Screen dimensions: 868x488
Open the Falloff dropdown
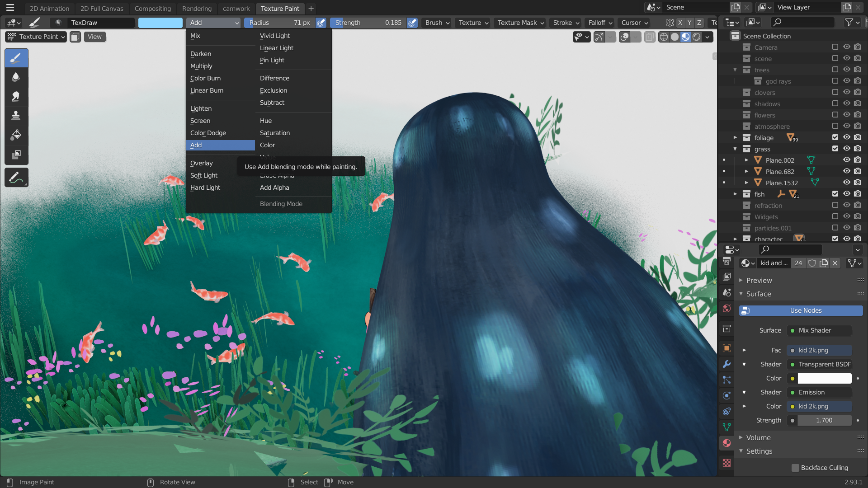600,23
